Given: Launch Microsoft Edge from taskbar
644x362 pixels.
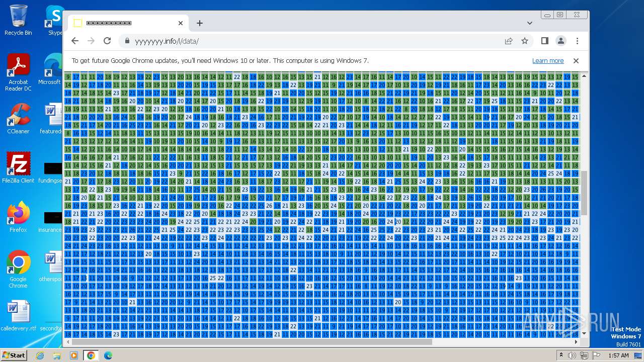Looking at the screenshot, I should (x=108, y=355).
